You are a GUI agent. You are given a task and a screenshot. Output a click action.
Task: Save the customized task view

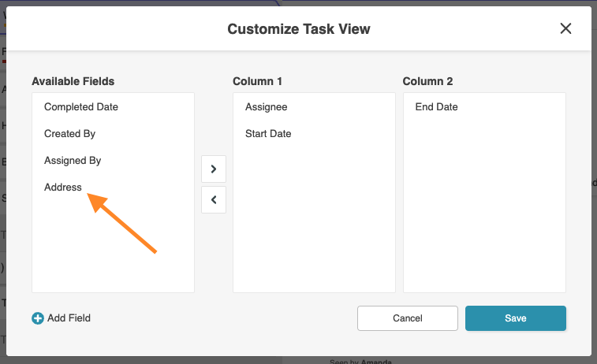pos(515,318)
